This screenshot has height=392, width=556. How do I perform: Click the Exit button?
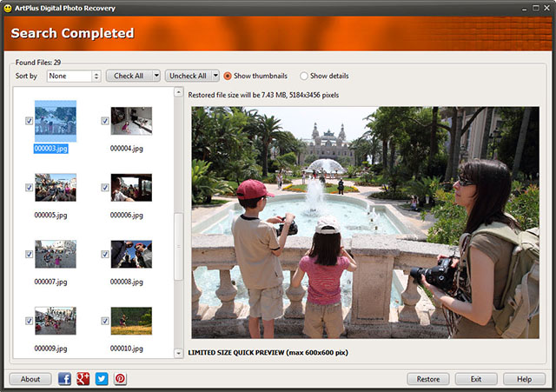pyautogui.click(x=476, y=379)
